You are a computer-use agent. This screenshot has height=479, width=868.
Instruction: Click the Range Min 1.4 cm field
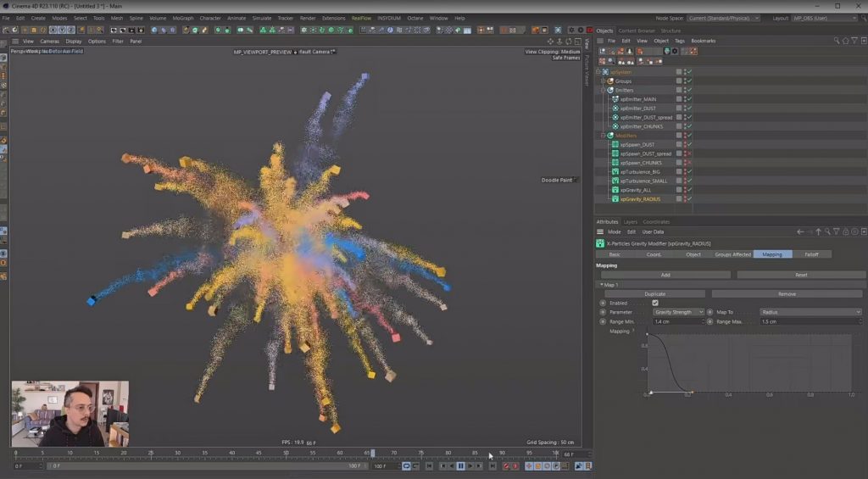(x=677, y=321)
